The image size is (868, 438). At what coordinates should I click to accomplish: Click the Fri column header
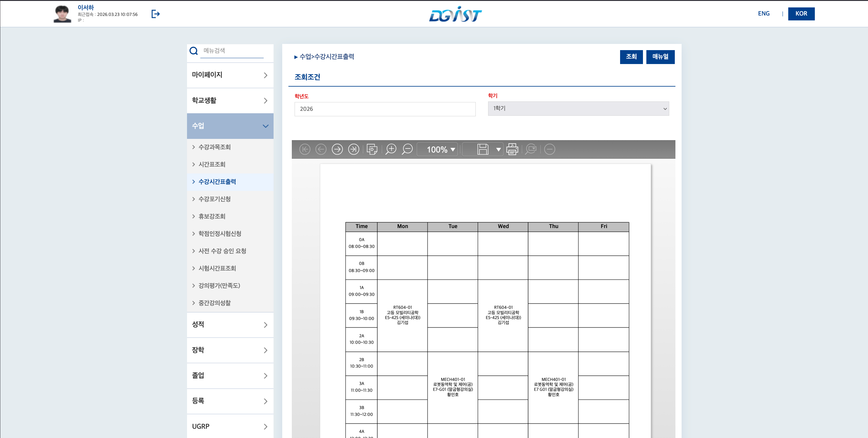click(x=604, y=227)
